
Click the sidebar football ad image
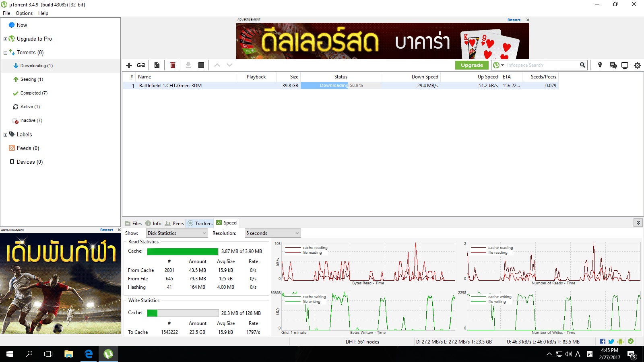tap(60, 284)
